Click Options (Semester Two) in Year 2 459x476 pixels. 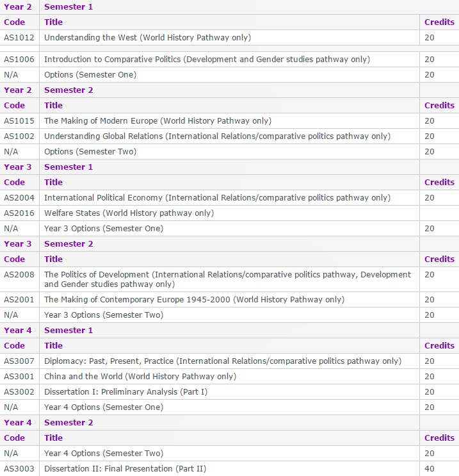tap(90, 152)
